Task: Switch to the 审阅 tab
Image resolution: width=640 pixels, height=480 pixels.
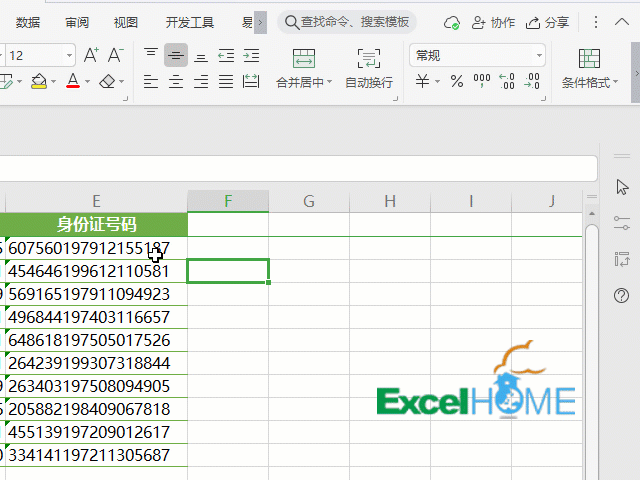Action: coord(77,22)
